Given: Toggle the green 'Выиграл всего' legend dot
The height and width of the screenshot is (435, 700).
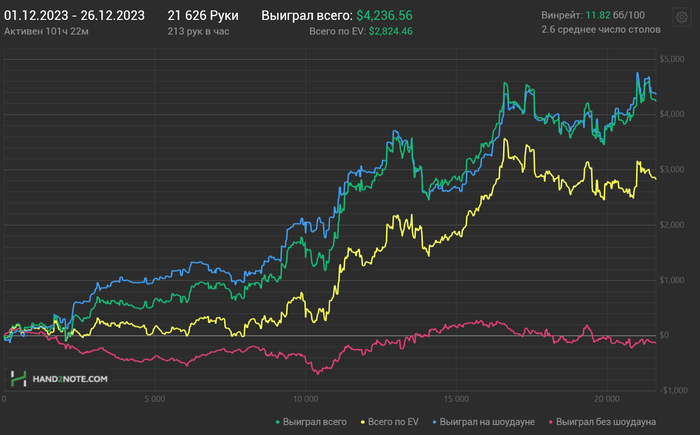Looking at the screenshot, I should [x=278, y=422].
